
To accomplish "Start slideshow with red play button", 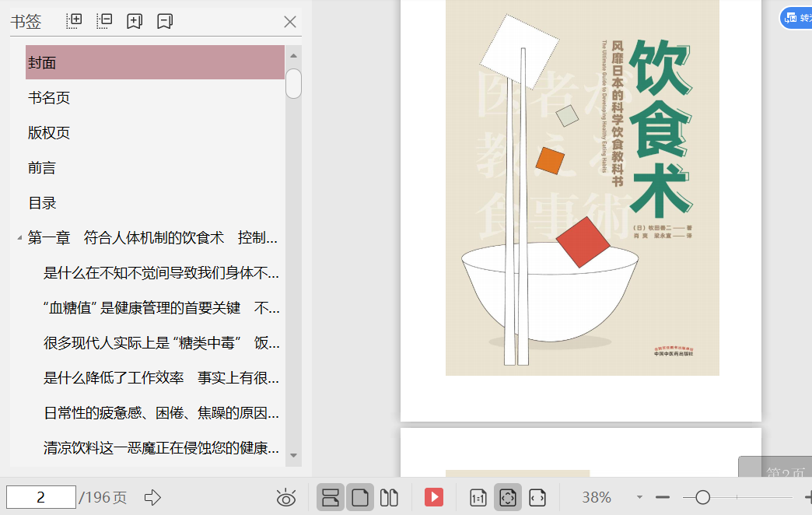I will pyautogui.click(x=433, y=497).
